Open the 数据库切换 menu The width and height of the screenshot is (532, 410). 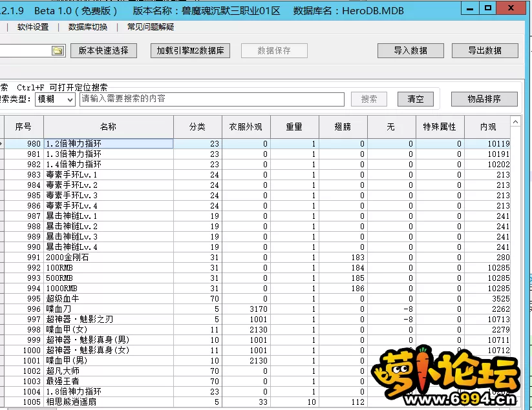tap(88, 27)
